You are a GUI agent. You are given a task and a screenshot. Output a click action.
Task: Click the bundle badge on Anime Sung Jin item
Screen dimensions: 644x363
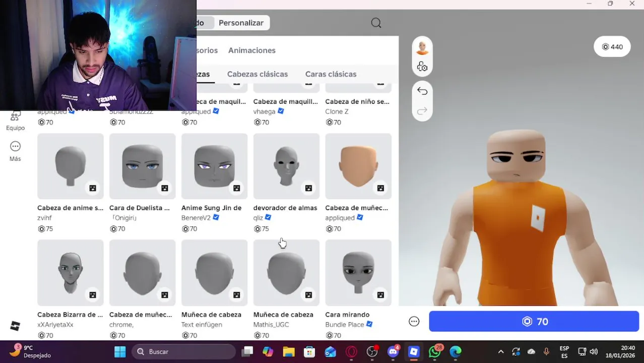click(237, 188)
